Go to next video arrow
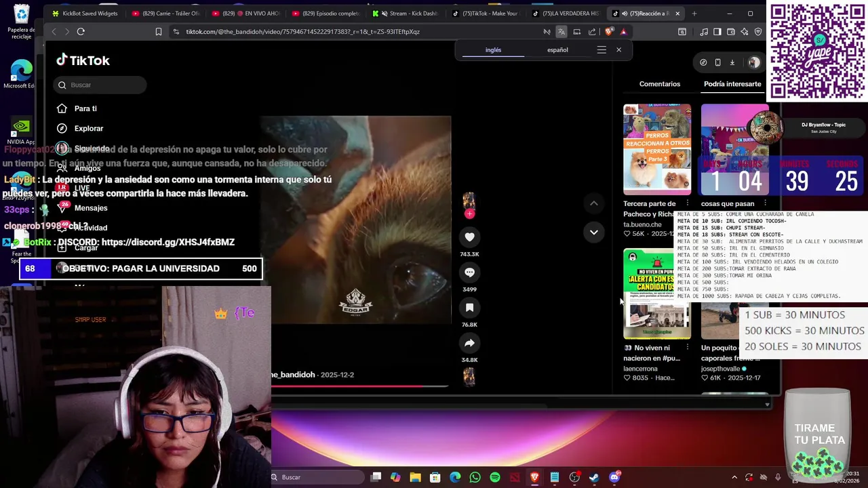Image resolution: width=868 pixels, height=488 pixels. [x=593, y=232]
